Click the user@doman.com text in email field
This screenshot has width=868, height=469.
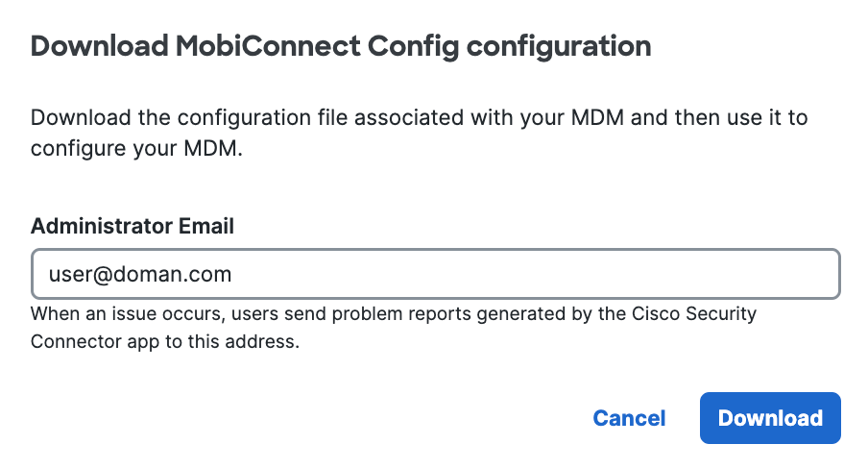click(140, 275)
